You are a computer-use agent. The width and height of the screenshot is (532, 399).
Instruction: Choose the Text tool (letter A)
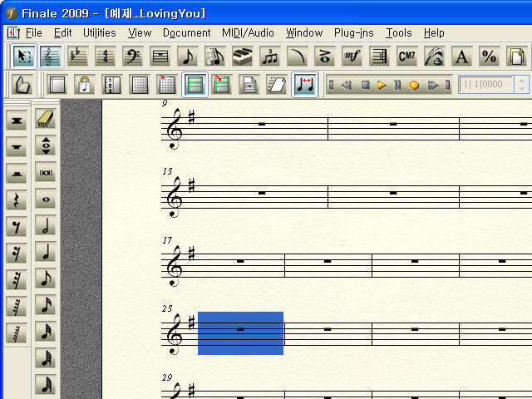point(462,57)
